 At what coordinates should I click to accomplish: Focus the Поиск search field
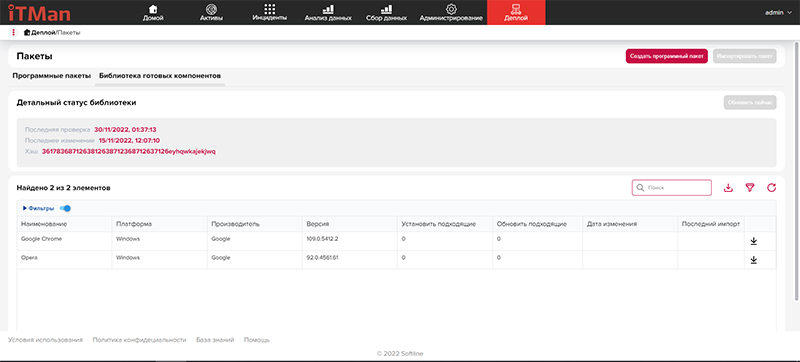pos(671,188)
